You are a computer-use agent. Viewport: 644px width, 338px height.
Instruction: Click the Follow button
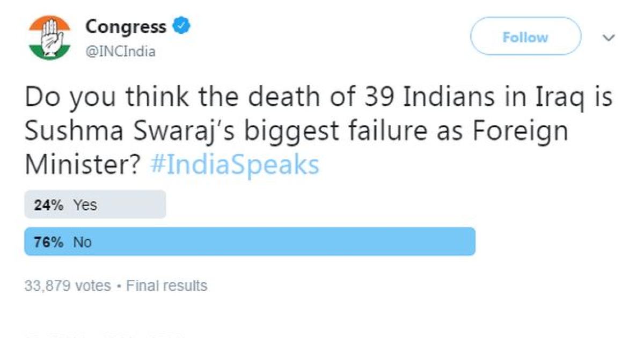[525, 37]
